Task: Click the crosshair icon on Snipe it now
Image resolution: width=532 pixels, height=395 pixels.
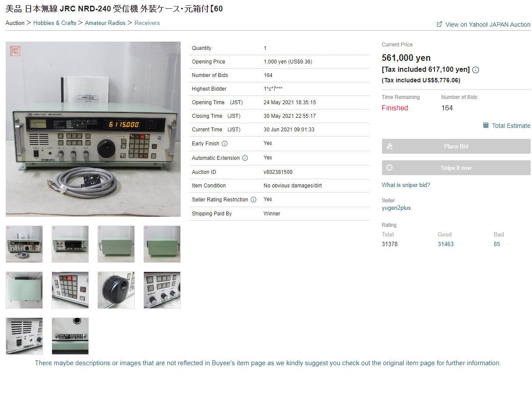Action: 389,168
